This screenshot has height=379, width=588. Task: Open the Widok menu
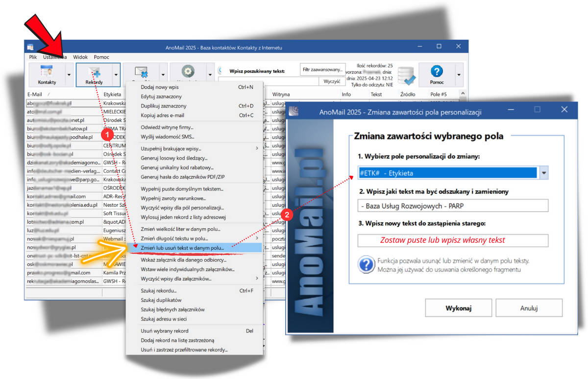(x=80, y=57)
